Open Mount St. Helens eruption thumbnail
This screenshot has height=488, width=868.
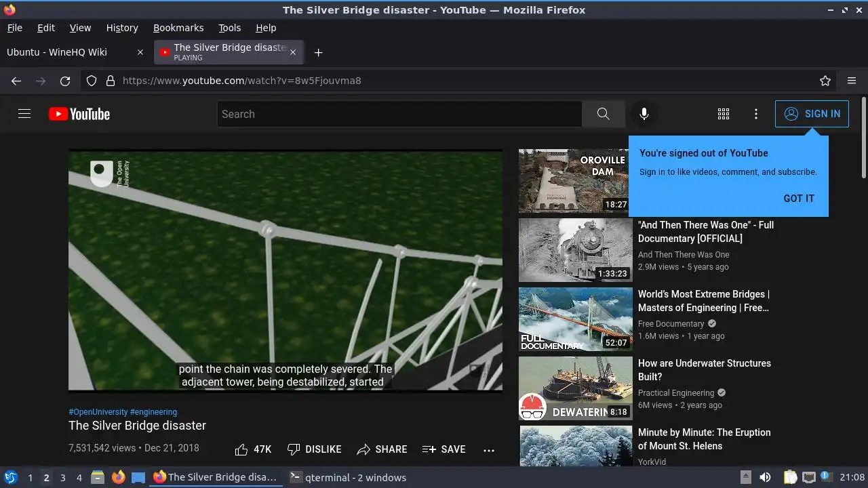pos(576,446)
